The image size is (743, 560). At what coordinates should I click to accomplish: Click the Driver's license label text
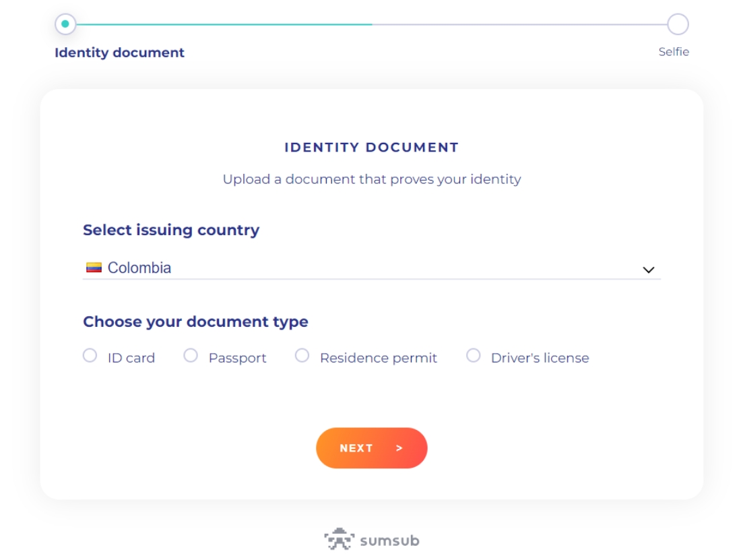(x=540, y=358)
